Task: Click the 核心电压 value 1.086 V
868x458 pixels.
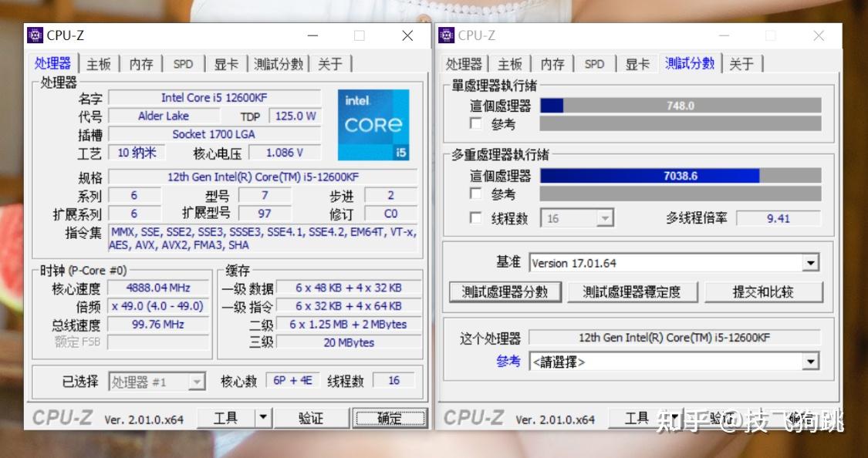Action: (285, 153)
